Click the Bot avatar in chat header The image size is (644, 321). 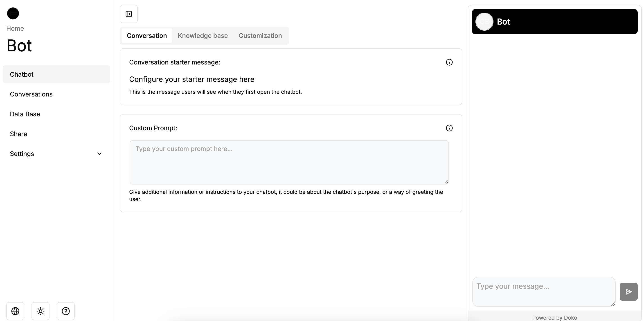(484, 22)
